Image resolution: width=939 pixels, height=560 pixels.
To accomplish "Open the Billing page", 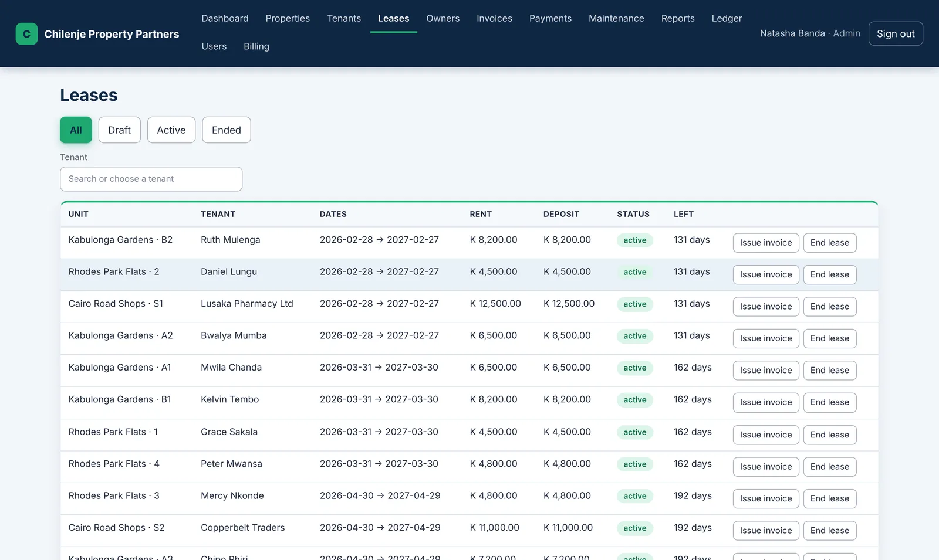I will click(x=256, y=46).
